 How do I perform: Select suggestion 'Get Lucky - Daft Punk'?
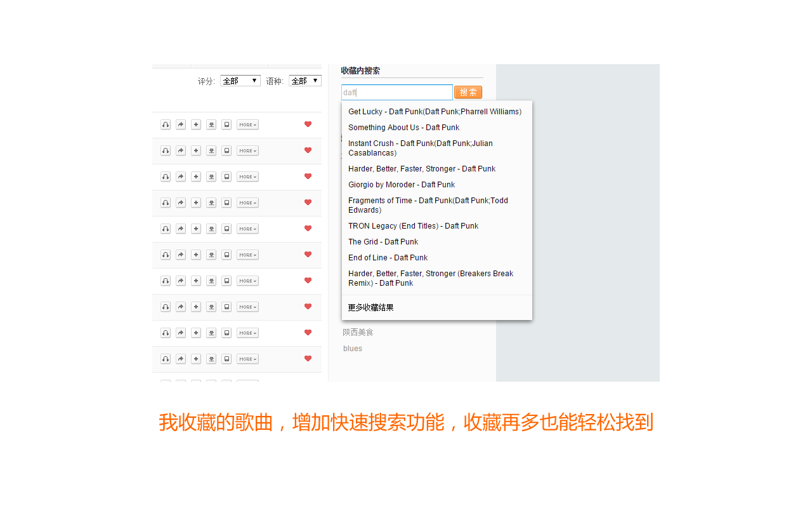point(436,112)
